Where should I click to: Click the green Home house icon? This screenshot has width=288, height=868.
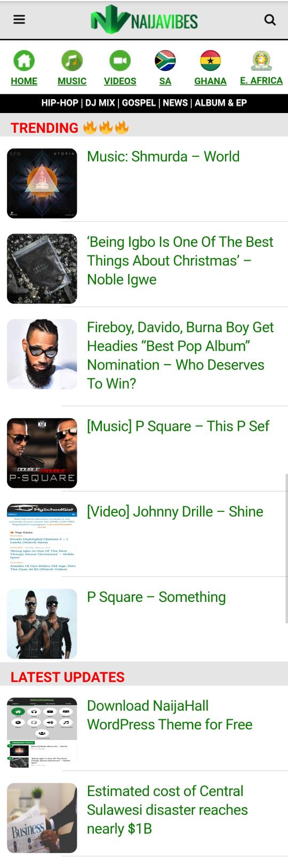coord(24,60)
